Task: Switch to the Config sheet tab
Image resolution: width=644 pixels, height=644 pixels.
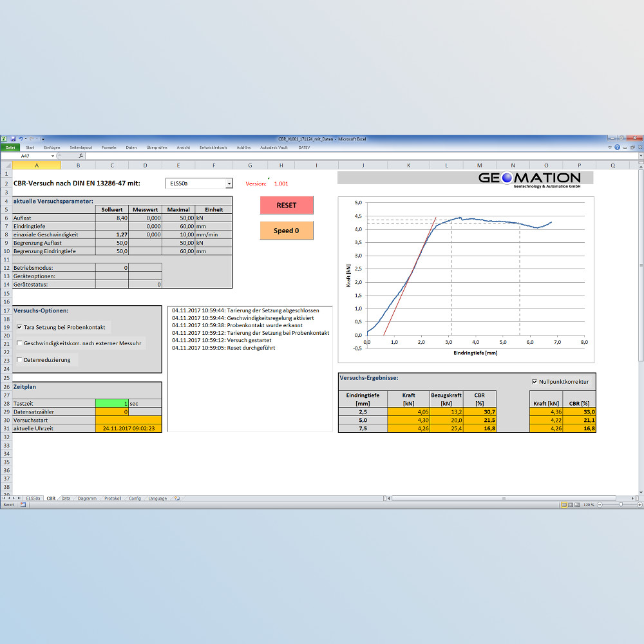Action: coord(135,498)
